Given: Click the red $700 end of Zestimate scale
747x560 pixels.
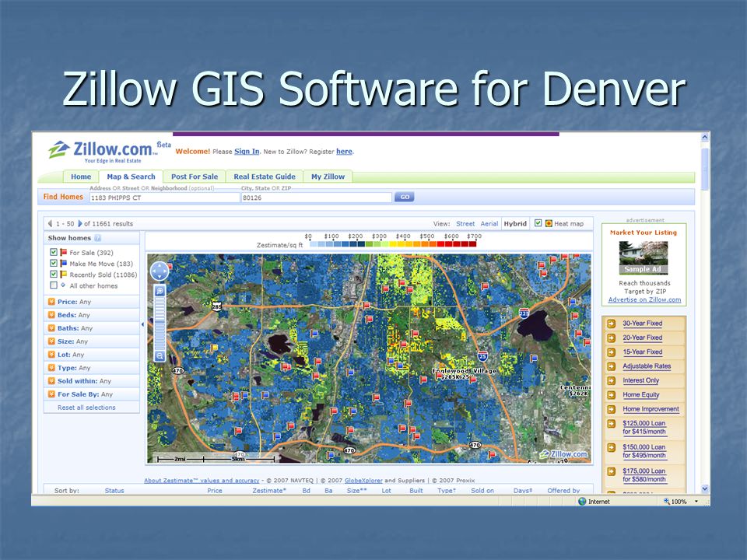Looking at the screenshot, I should tap(472, 243).
